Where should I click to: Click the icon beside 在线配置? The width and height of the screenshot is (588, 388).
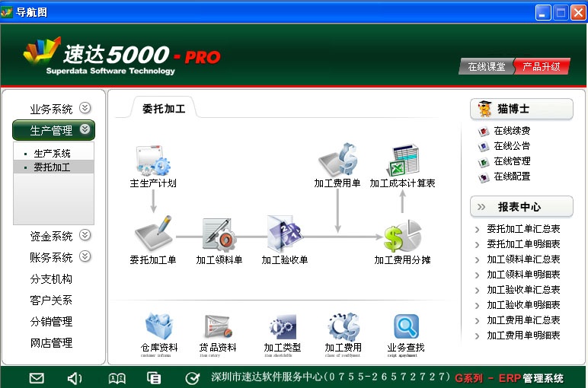[484, 177]
